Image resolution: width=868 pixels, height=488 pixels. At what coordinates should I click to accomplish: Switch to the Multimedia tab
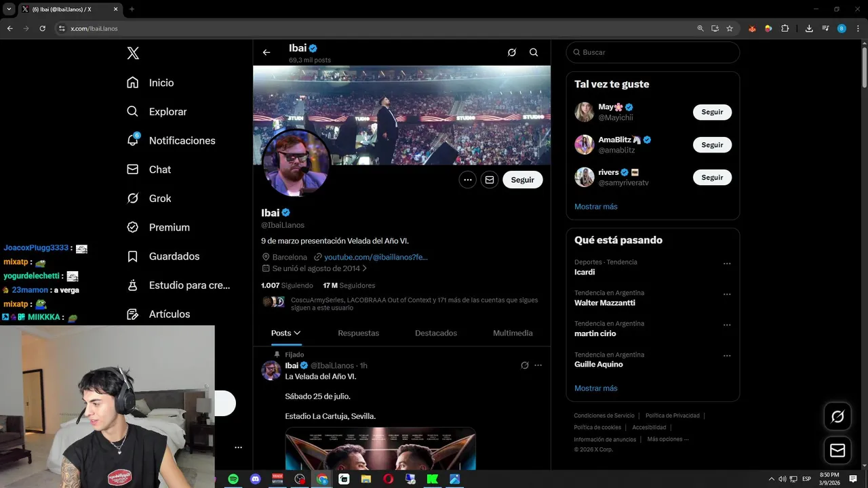(x=513, y=333)
